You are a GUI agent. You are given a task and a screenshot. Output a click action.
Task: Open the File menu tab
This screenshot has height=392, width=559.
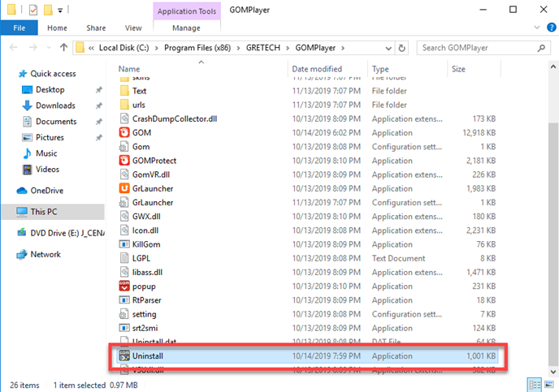(x=19, y=28)
